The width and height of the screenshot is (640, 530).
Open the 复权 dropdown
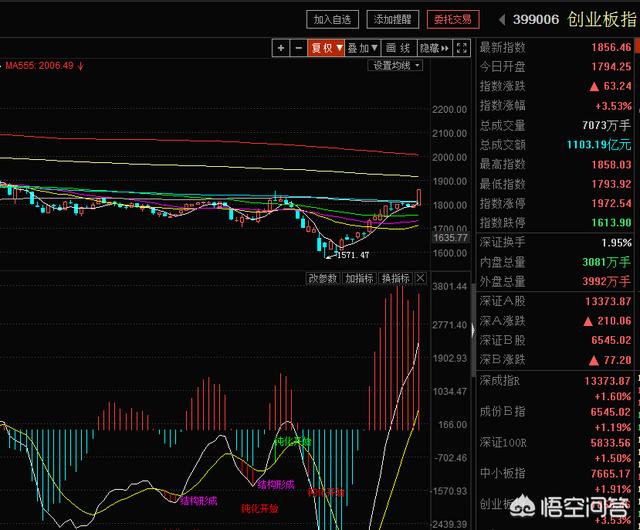326,47
